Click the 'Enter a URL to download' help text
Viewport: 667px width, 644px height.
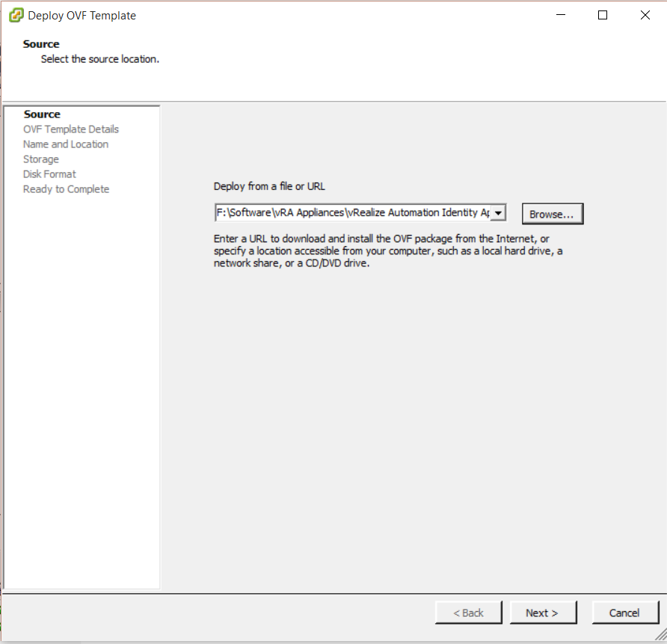[x=388, y=251]
